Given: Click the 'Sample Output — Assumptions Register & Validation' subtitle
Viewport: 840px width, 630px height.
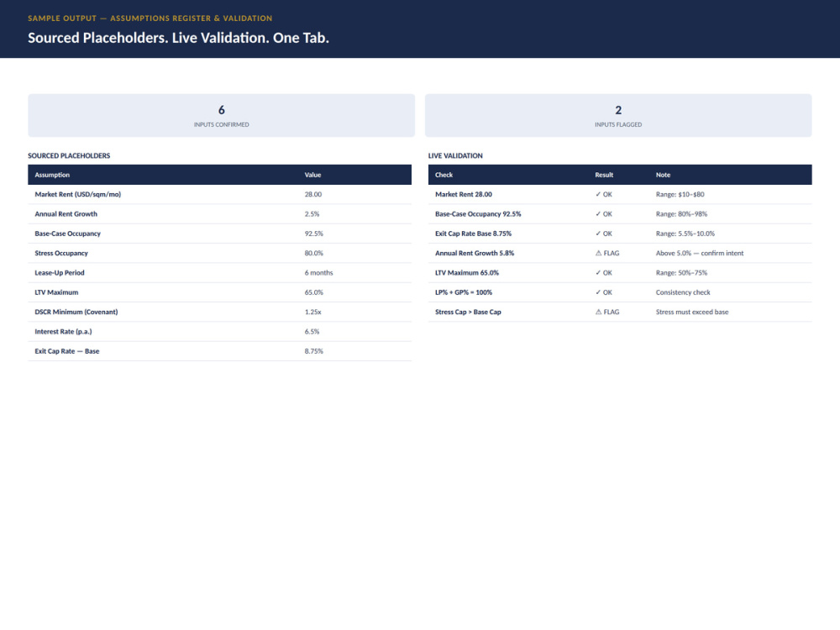Looking at the screenshot, I should point(150,18).
